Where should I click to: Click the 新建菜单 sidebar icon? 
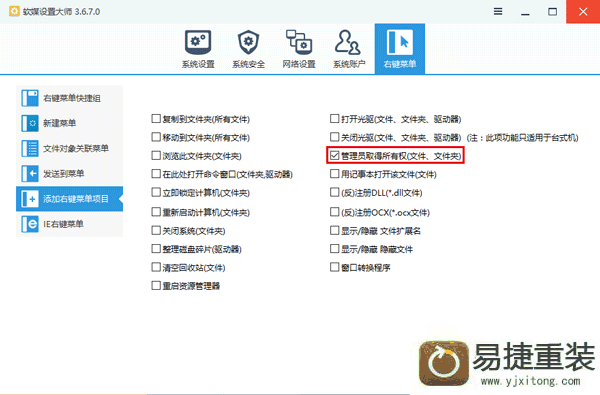pos(30,123)
